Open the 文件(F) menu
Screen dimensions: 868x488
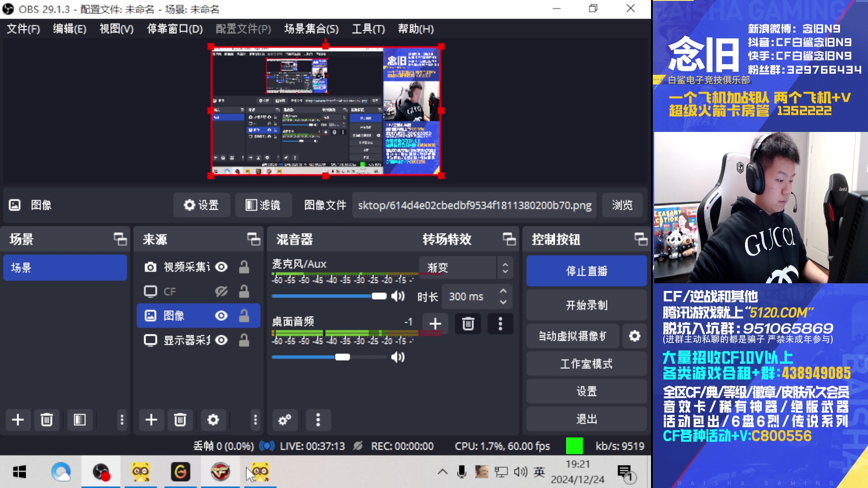[x=24, y=29]
